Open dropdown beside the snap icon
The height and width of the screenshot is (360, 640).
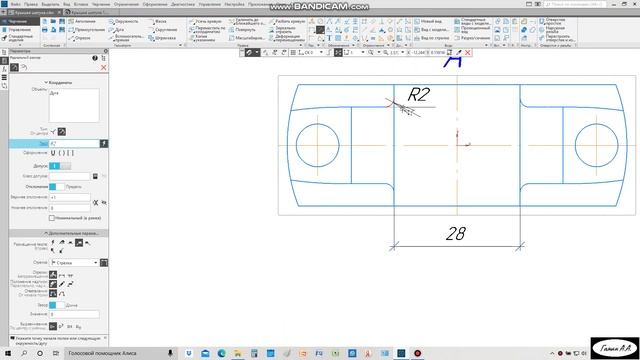coord(257,53)
